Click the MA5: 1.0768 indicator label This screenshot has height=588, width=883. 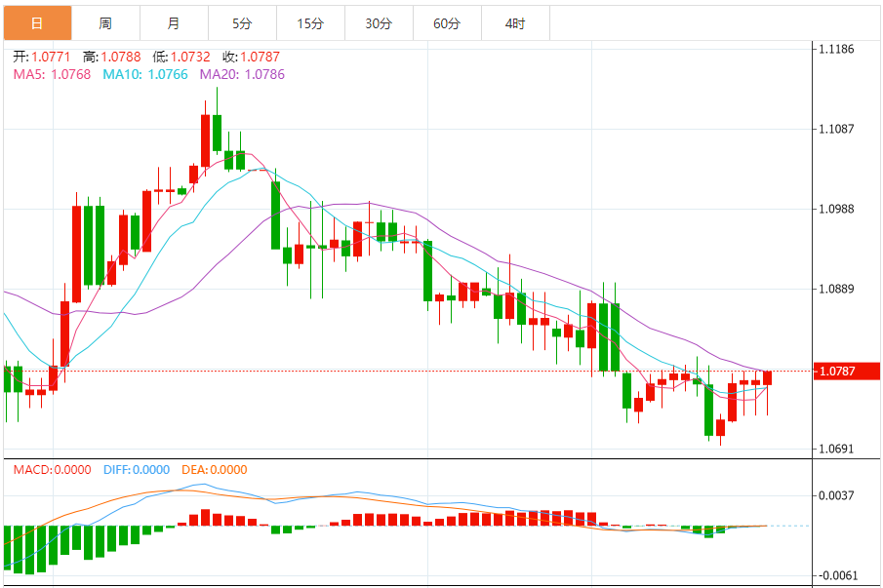point(52,74)
